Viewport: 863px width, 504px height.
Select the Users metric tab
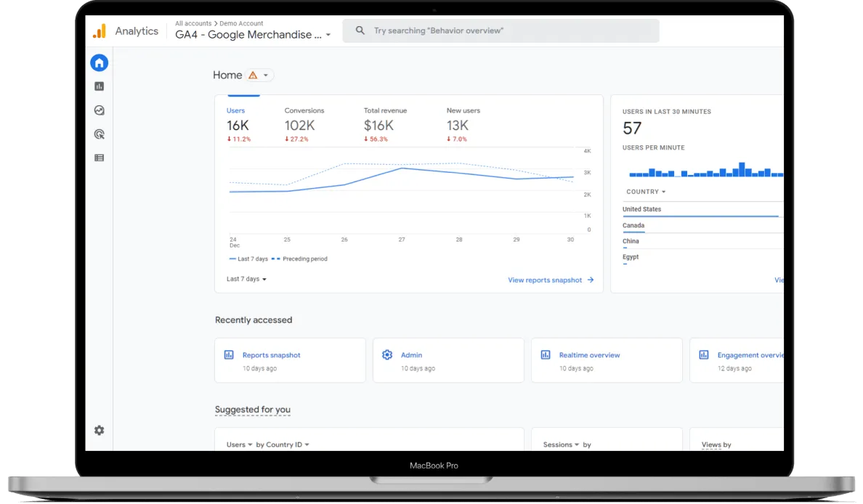point(238,124)
